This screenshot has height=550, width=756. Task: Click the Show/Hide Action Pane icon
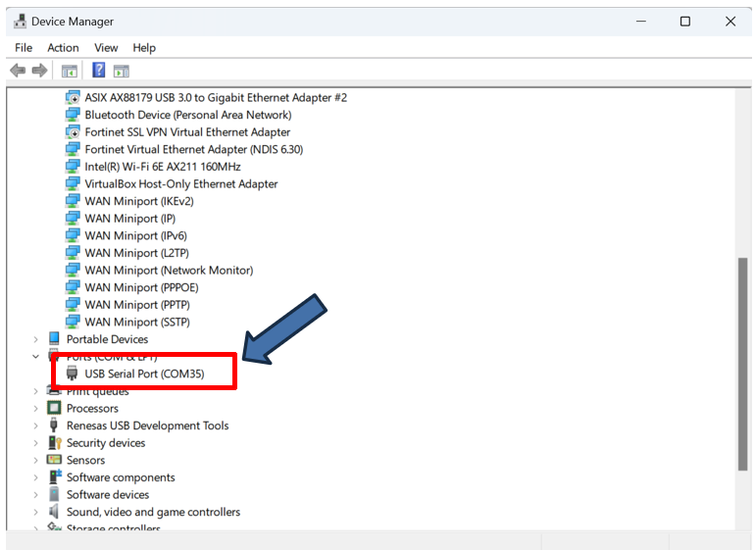[x=122, y=71]
